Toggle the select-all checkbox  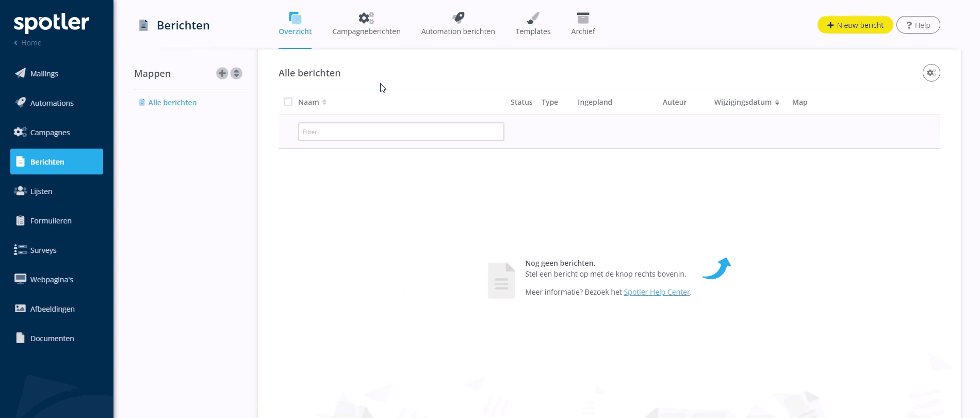point(288,102)
